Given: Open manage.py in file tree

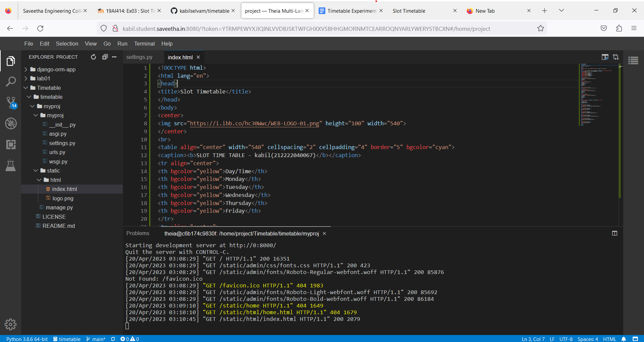Looking at the screenshot, I should point(59,207).
